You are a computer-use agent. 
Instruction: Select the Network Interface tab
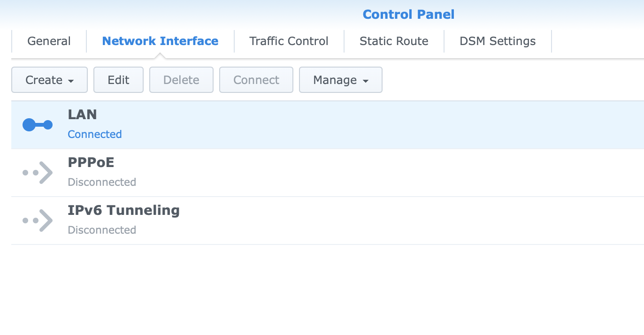pyautogui.click(x=160, y=41)
